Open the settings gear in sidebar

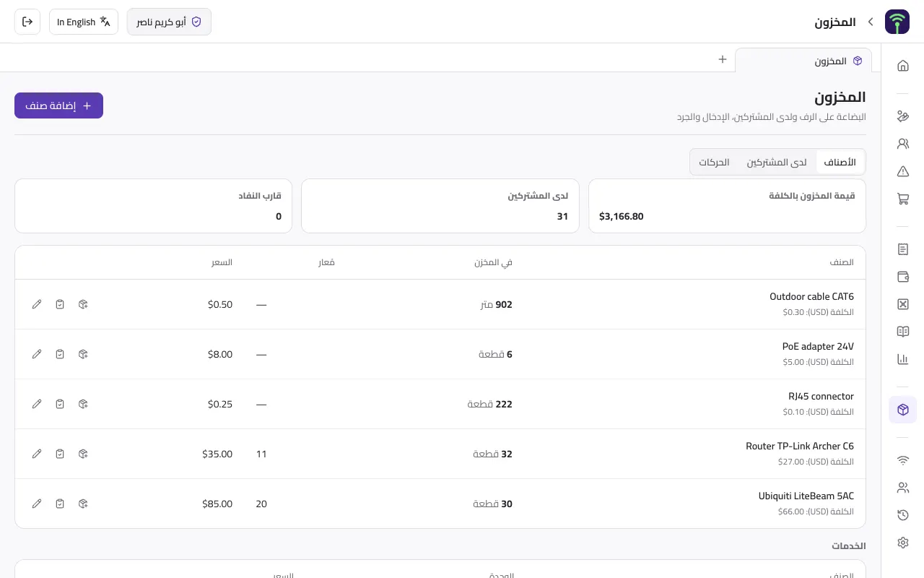(902, 543)
